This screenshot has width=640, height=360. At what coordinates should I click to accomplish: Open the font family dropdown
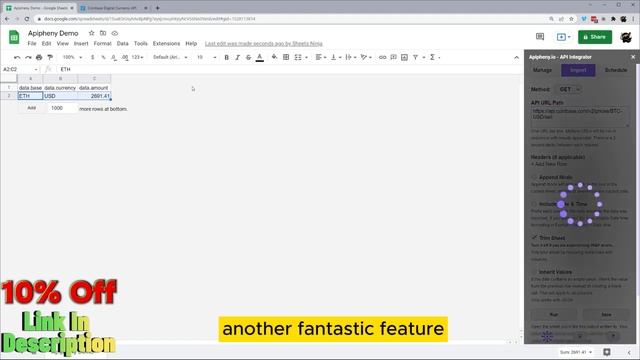coord(170,58)
